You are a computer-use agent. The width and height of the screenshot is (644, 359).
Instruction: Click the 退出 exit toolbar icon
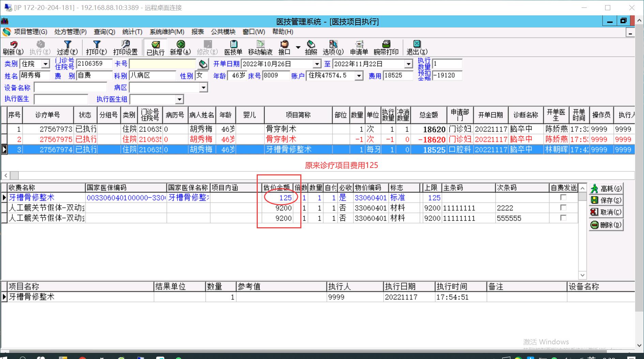pyautogui.click(x=417, y=47)
